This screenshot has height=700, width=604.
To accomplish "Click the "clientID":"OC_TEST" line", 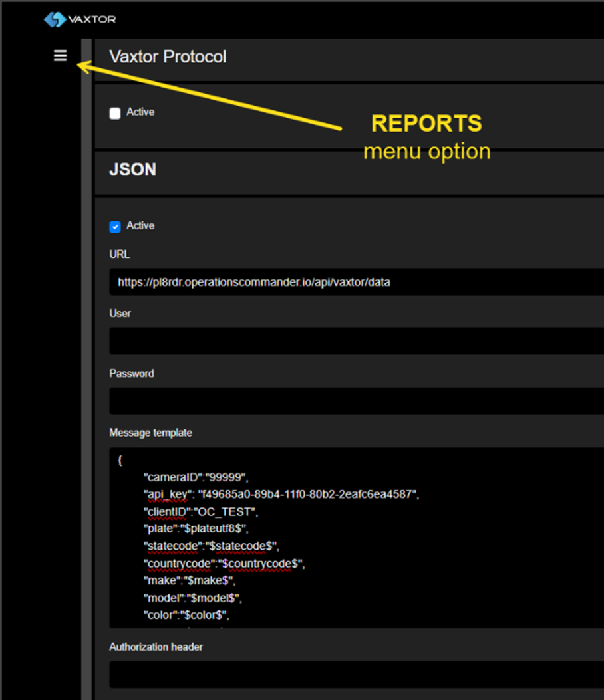I will (201, 512).
